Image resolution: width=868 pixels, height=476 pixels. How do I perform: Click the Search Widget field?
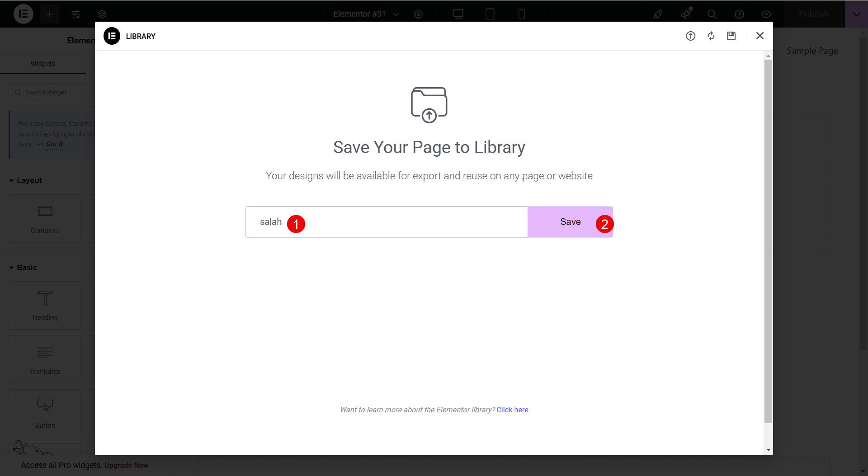pyautogui.click(x=52, y=92)
